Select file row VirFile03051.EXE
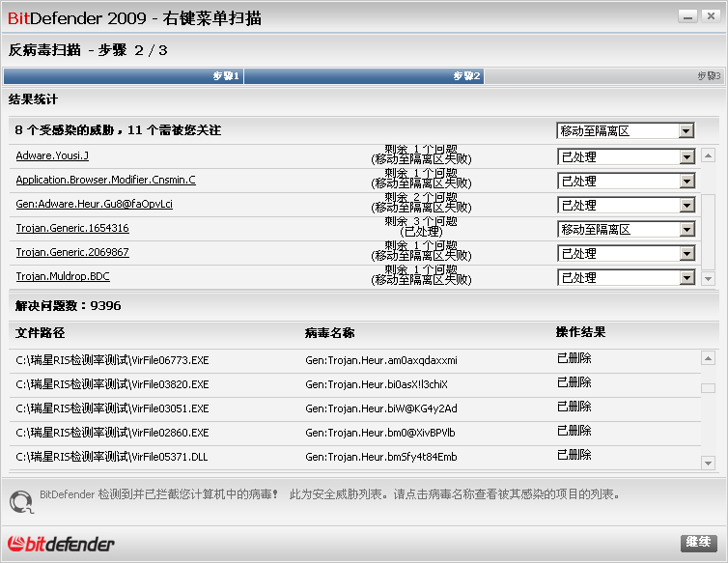The height and width of the screenshot is (563, 728). (x=354, y=408)
